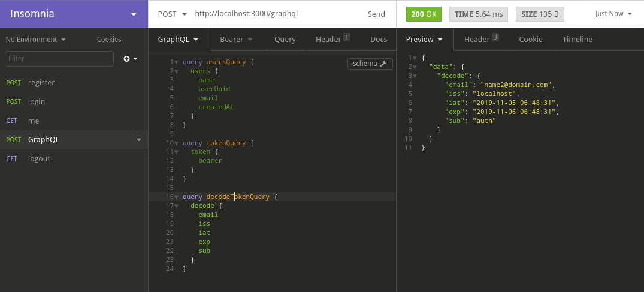The image size is (644, 292).
Task: Click the Filter requests field
Action: pos(59,58)
